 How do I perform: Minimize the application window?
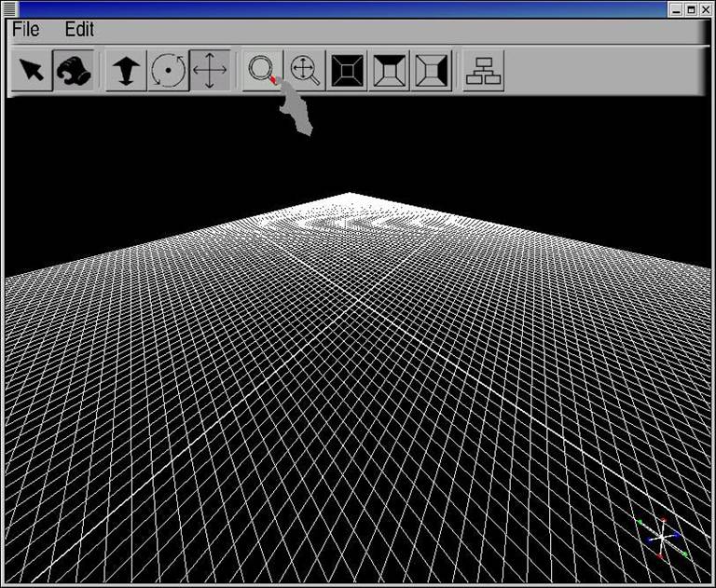point(676,9)
